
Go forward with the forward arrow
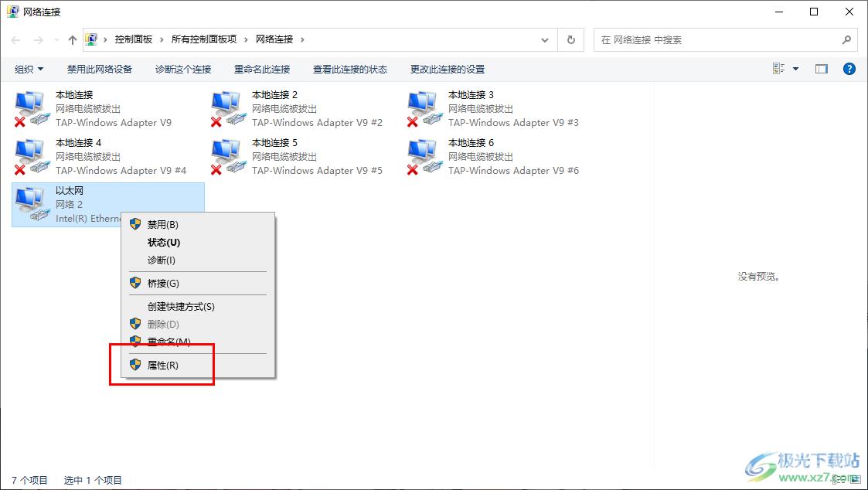coord(38,40)
